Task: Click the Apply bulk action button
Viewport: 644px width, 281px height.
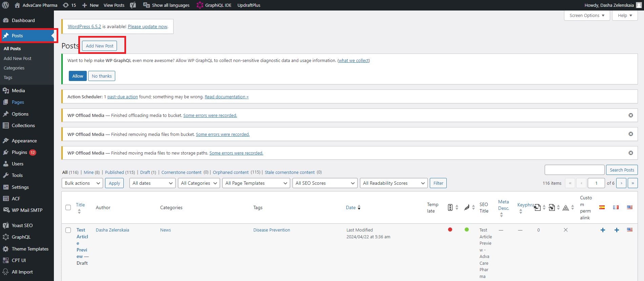Action: (x=115, y=183)
